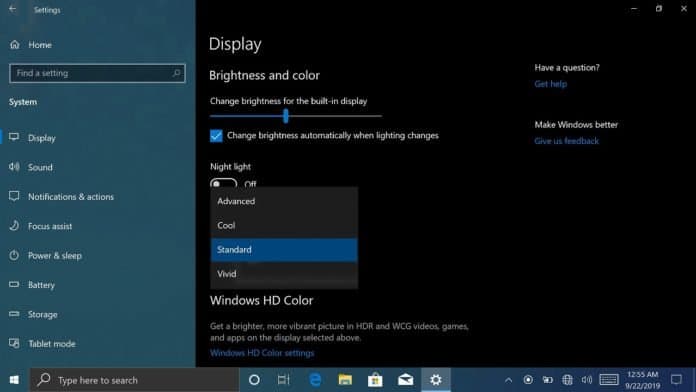Click the Focus assist moon icon
Viewport: 696px width, 392px height.
14,226
